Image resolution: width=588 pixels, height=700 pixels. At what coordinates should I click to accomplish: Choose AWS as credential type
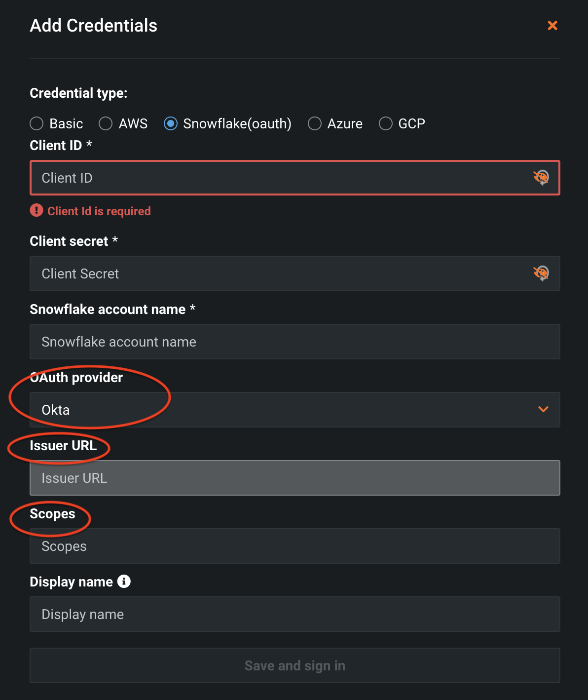coord(106,123)
